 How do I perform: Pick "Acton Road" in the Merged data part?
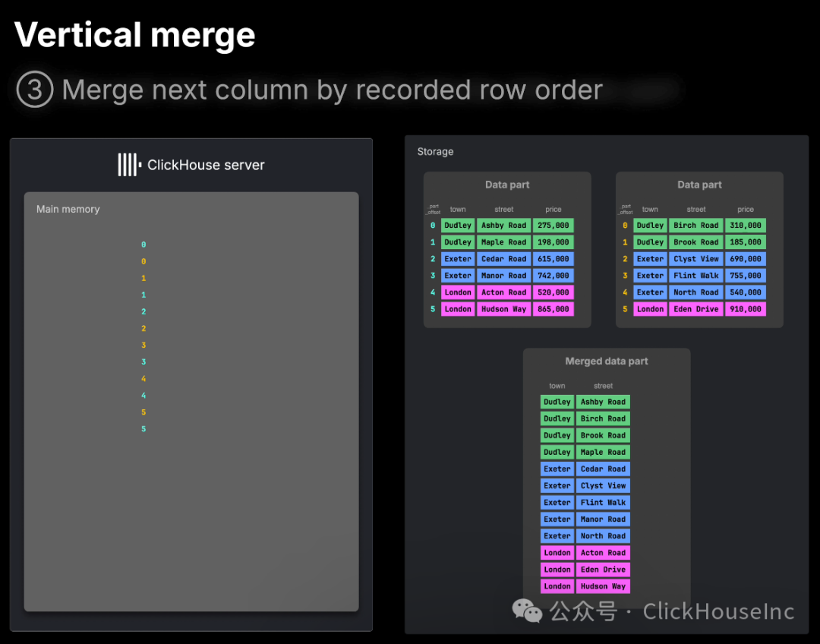(x=603, y=552)
